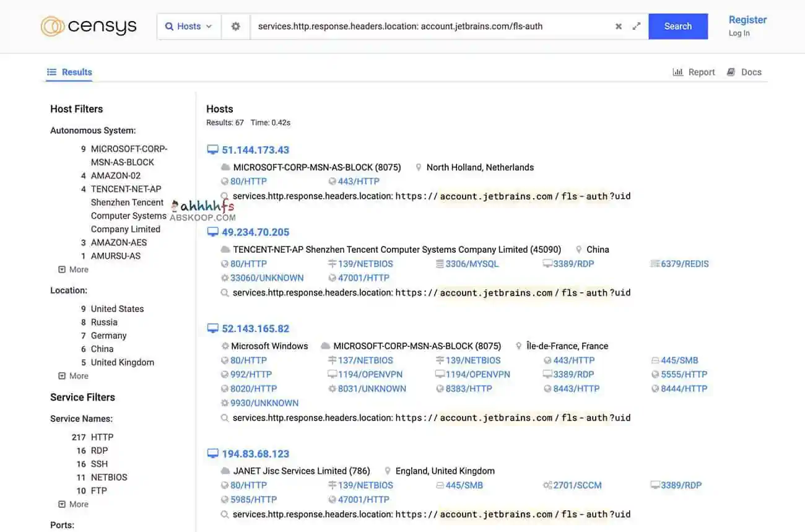Screen dimensions: 805x532
Task: Open search settings gear icon
Action: click(235, 27)
